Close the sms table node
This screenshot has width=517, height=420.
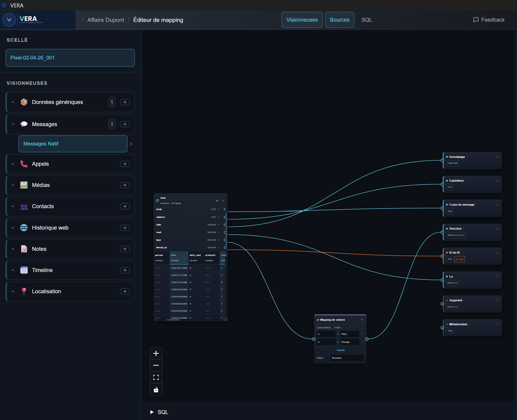click(223, 200)
